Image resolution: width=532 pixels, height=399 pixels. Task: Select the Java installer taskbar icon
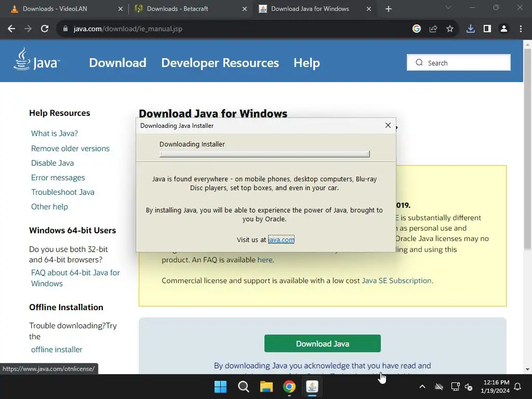312,387
